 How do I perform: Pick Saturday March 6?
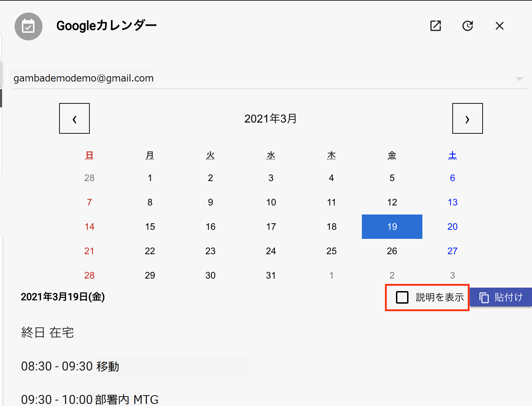452,178
